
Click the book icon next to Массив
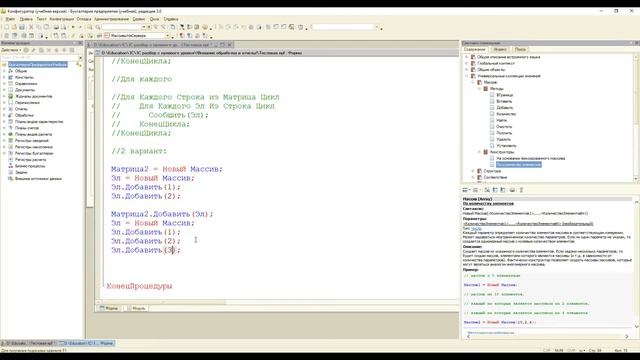pyautogui.click(x=480, y=82)
